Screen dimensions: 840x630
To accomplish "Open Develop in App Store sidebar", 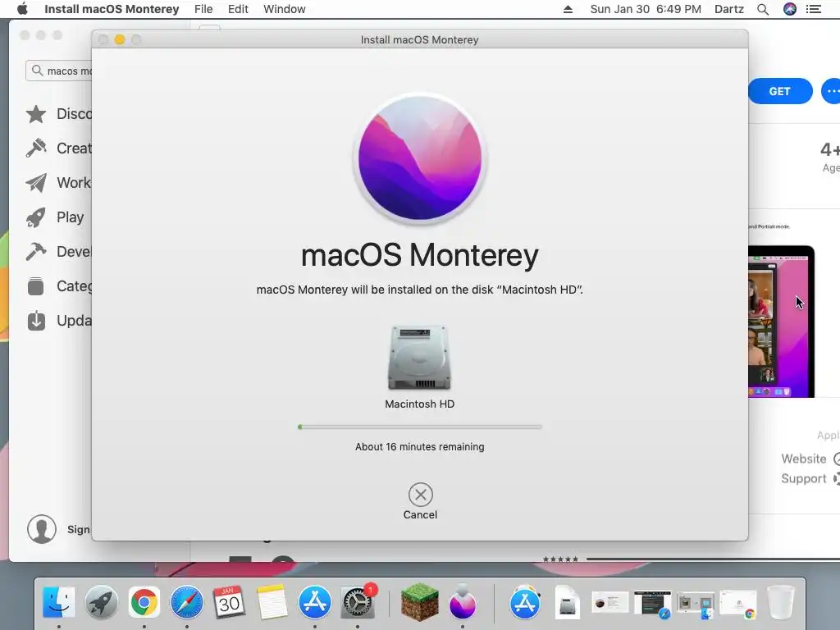I will coord(59,251).
